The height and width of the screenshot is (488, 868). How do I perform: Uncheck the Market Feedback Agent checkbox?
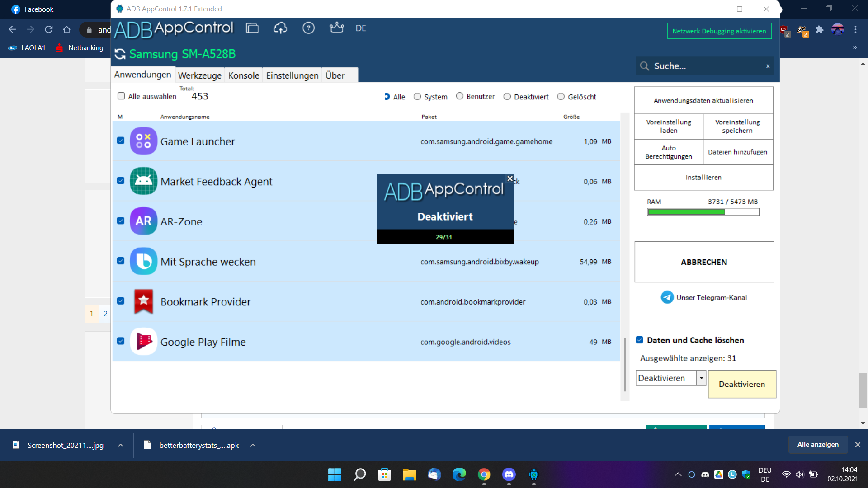[121, 181]
